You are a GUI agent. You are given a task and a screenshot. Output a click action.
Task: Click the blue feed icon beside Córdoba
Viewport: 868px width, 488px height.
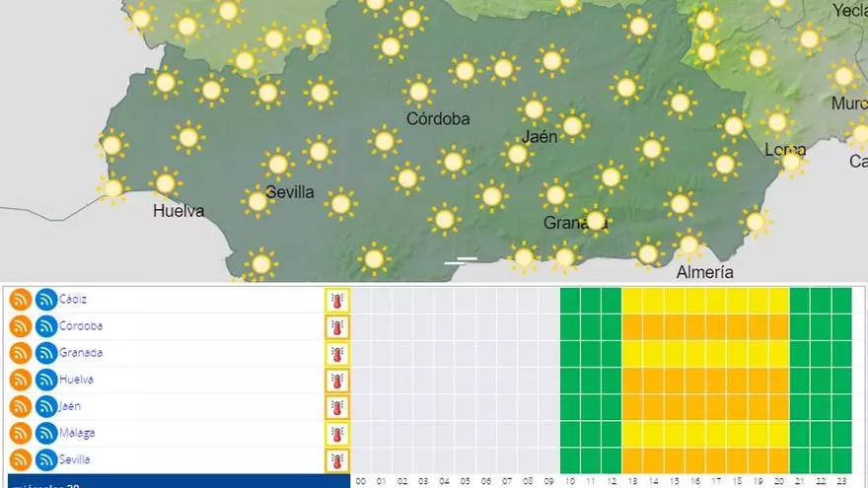[45, 326]
